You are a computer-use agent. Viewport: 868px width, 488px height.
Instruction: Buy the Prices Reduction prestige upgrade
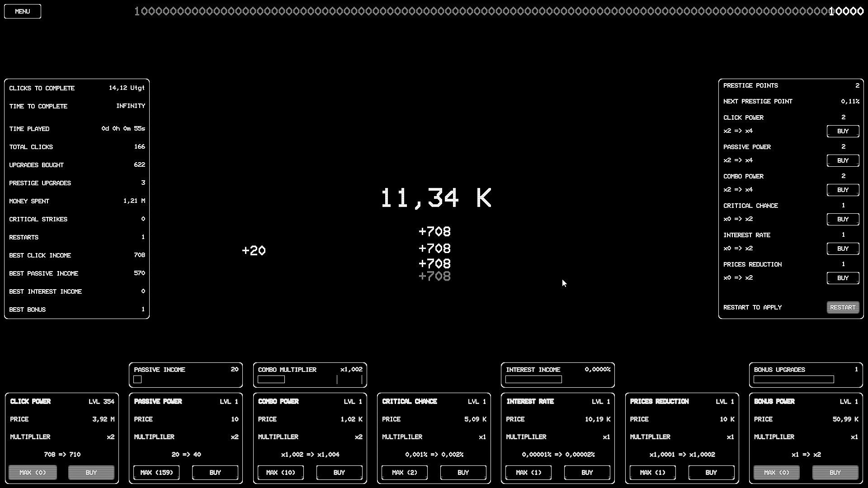[843, 278]
